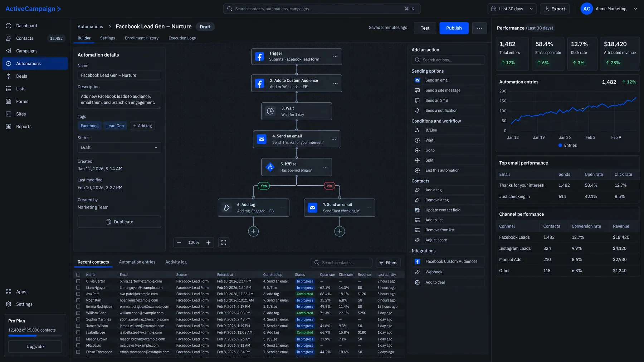644x362 pixels.
Task: Toggle the select-all contacts checkbox
Action: pos(78,275)
